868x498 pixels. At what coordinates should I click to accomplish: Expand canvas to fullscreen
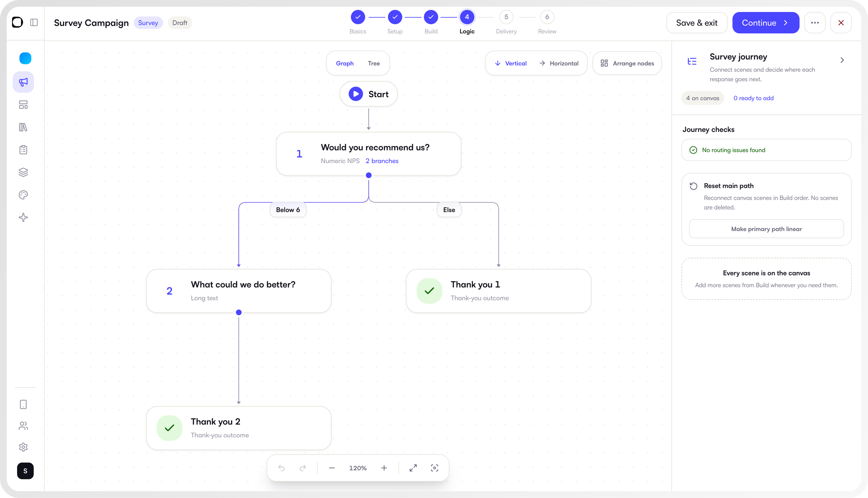tap(413, 468)
